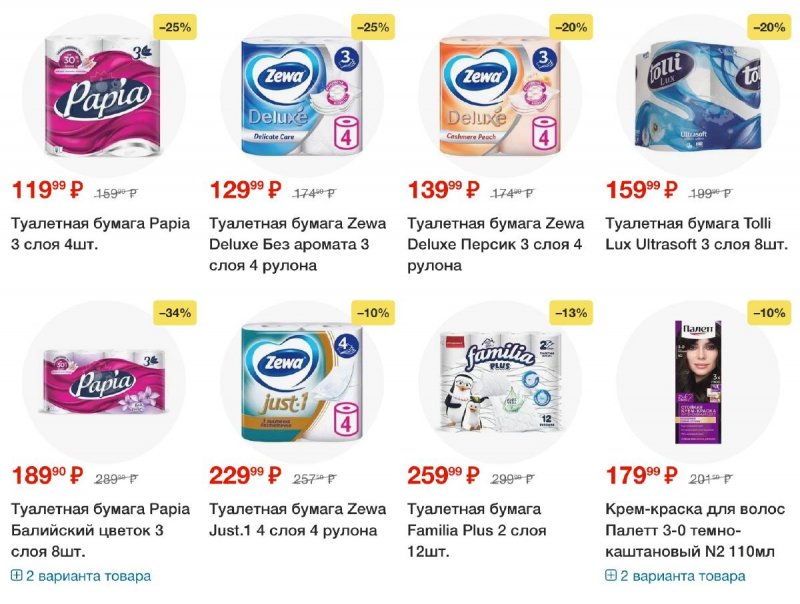Open the Tolli Lux Ultrasoft product image
The image size is (800, 604).
(697, 96)
